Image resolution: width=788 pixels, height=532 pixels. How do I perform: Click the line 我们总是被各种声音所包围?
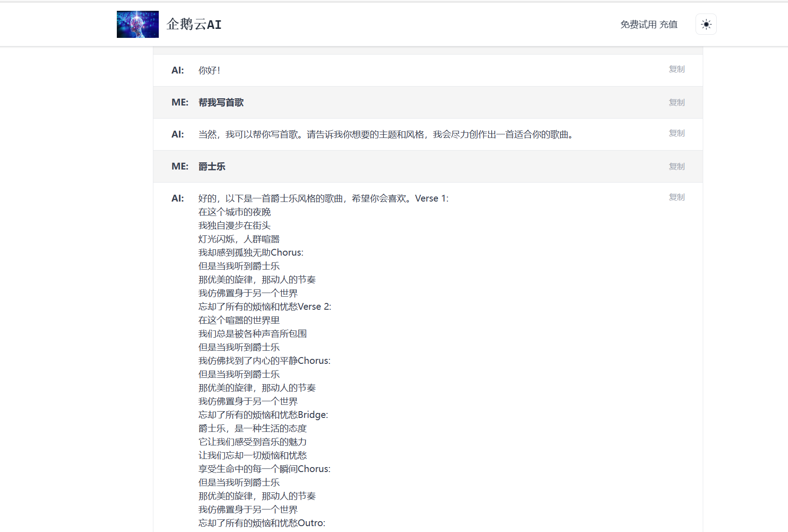(x=253, y=334)
